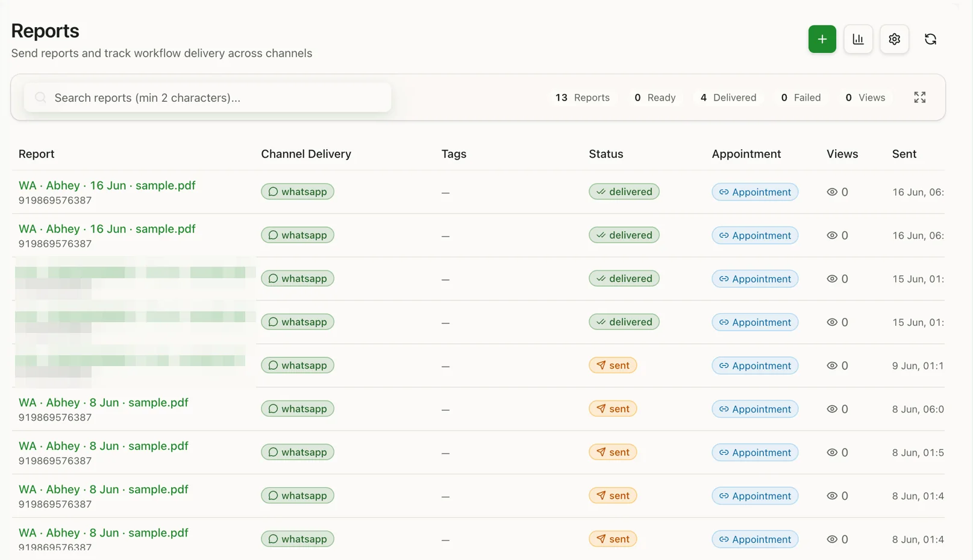Viewport: 973px width, 560px height.
Task: Open the bar chart analytics button
Action: [858, 39]
